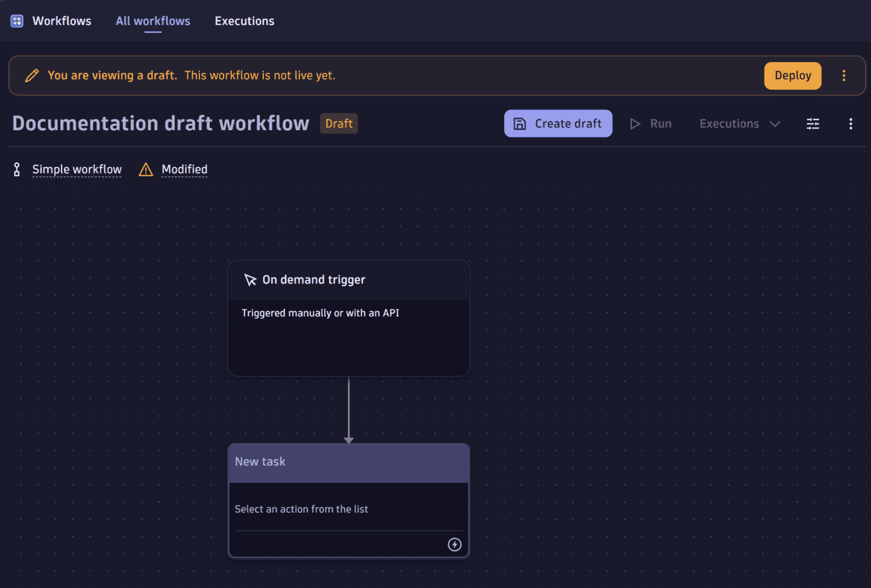Select the New task node
The height and width of the screenshot is (588, 871).
pyautogui.click(x=349, y=461)
